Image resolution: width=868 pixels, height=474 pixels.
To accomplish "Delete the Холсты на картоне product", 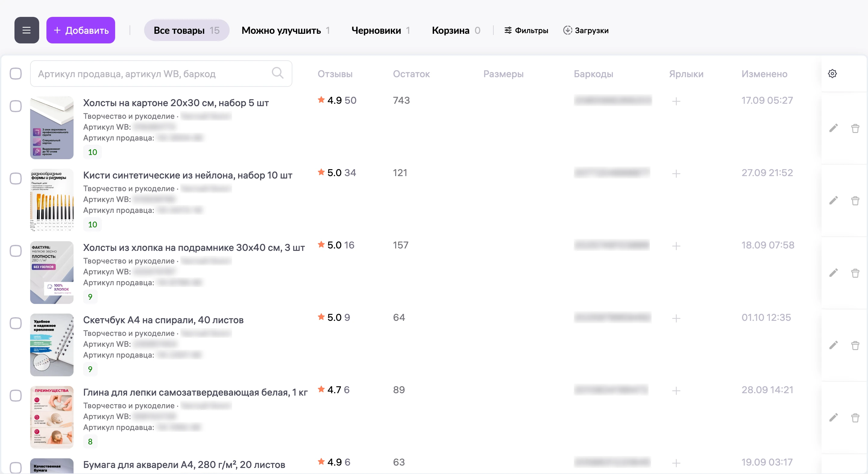I will tap(855, 128).
